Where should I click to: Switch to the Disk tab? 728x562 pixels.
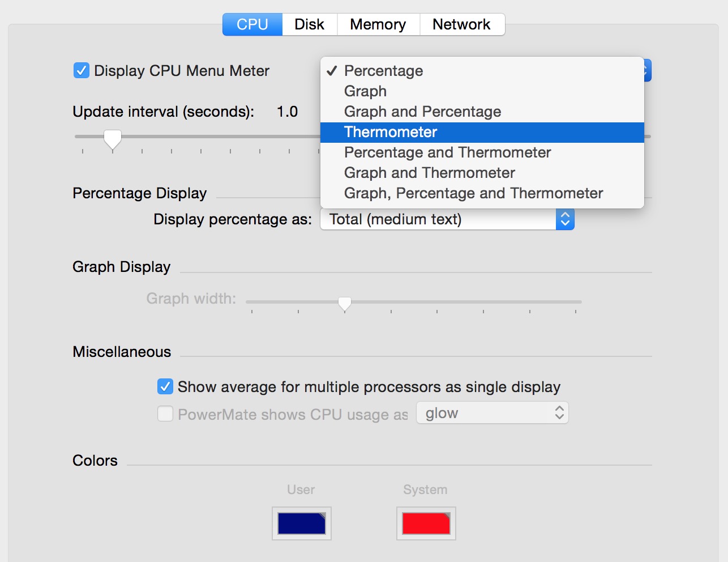tap(309, 24)
